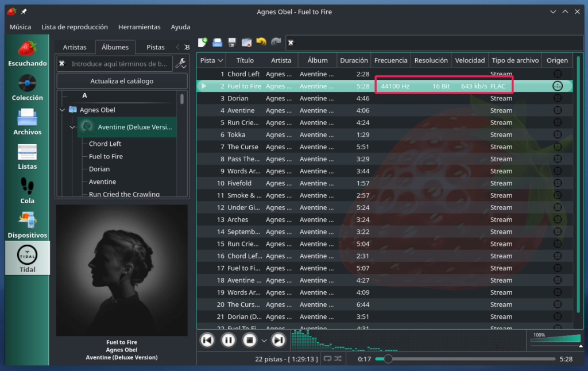The height and width of the screenshot is (371, 588).
Task: Click the collection tree scrollbar
Action: (182, 99)
